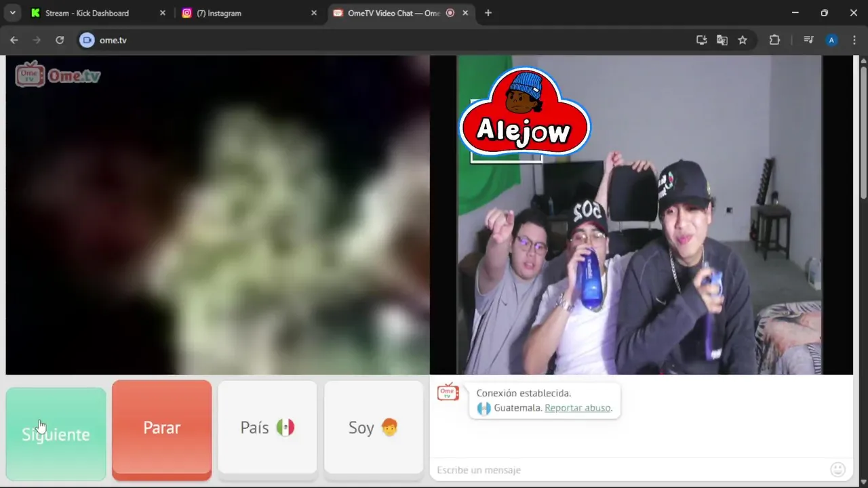Open the media controls icon
The width and height of the screenshot is (868, 488).
(808, 40)
